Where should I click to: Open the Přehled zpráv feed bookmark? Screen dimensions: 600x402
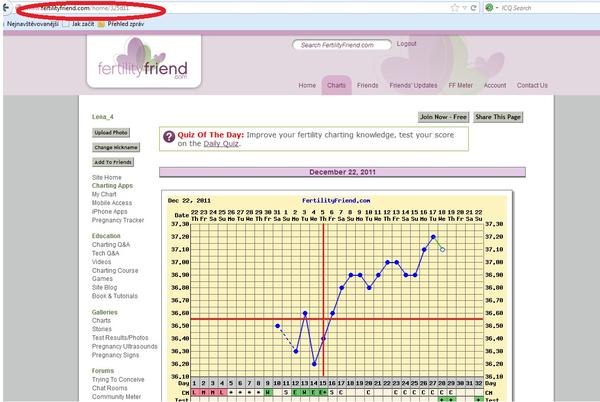[x=127, y=23]
